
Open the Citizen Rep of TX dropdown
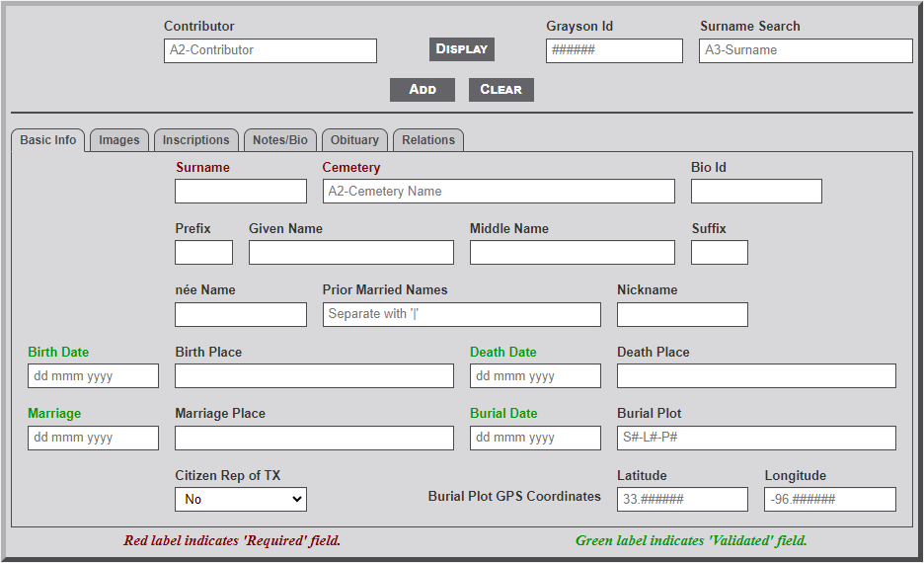coord(241,500)
